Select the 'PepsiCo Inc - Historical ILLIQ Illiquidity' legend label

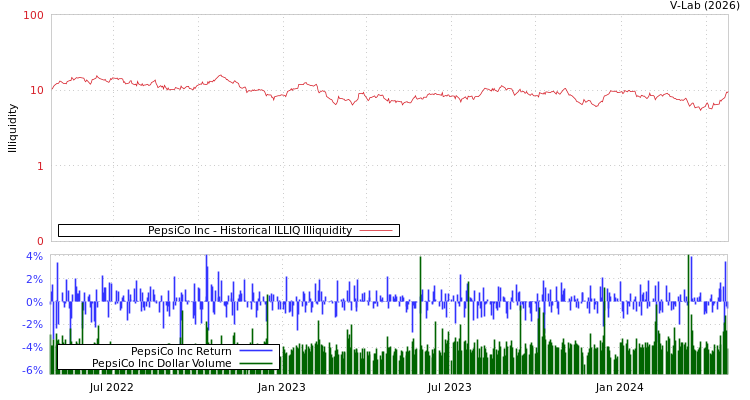click(249, 230)
